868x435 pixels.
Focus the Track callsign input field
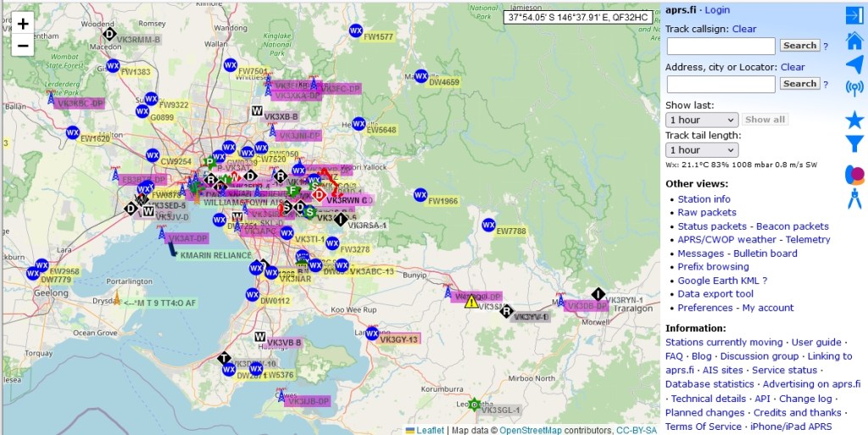(x=721, y=46)
